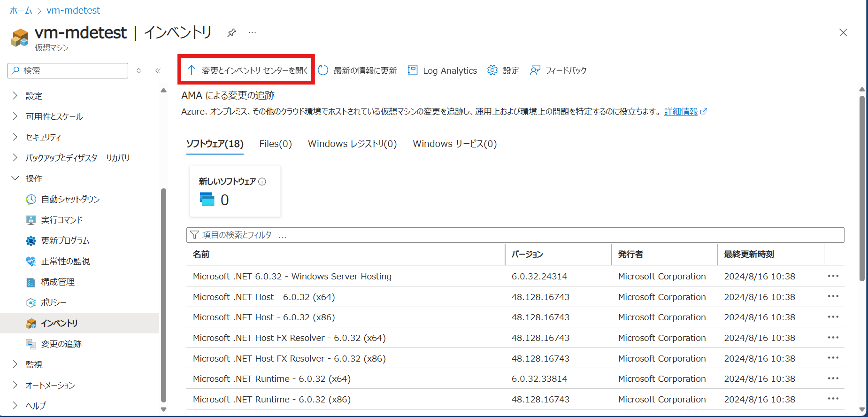
Task: Expand the セキュリティ section
Action: pyautogui.click(x=15, y=137)
